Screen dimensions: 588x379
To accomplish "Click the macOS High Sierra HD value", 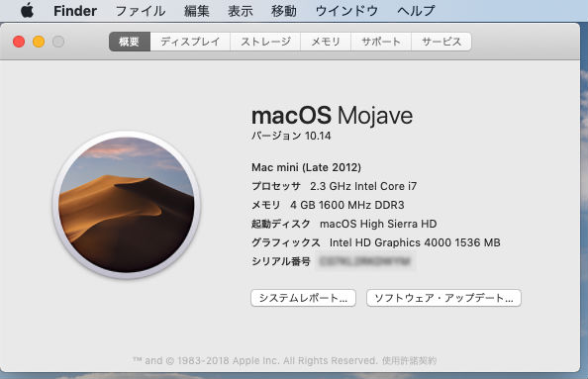I will coord(378,224).
